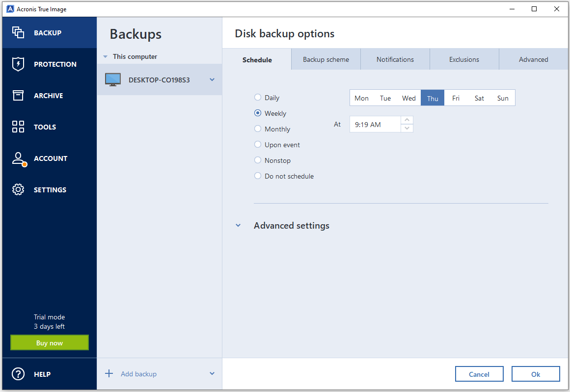This screenshot has height=392, width=570.
Task: Open the Help question mark icon
Action: (x=18, y=374)
